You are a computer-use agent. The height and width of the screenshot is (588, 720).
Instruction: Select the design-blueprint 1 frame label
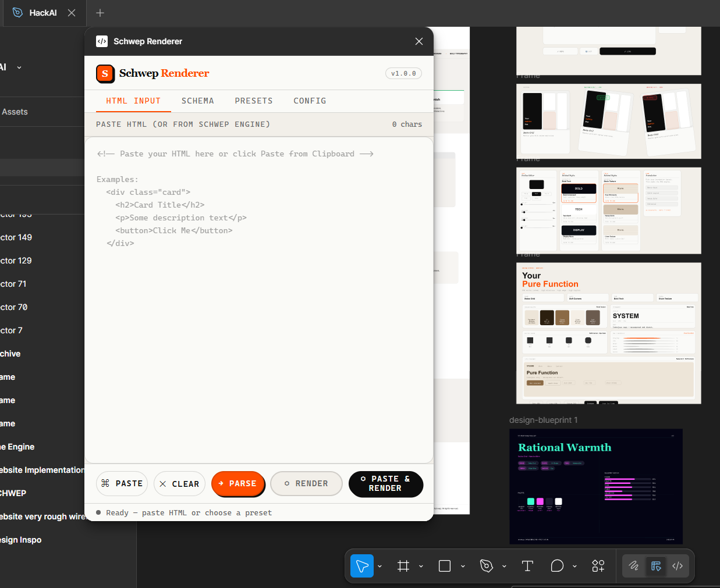[544, 420]
